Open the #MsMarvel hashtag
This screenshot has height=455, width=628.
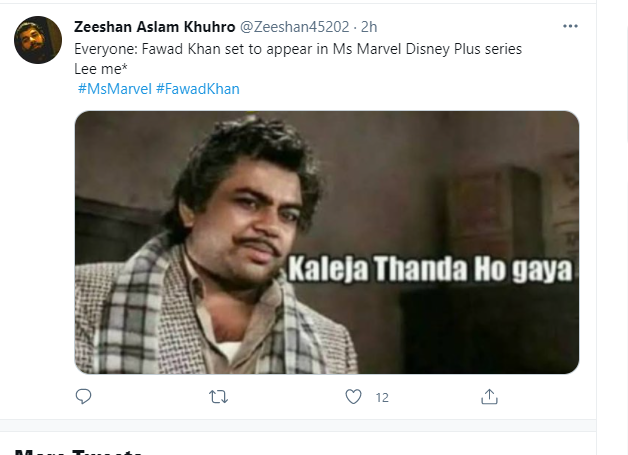pyautogui.click(x=114, y=89)
